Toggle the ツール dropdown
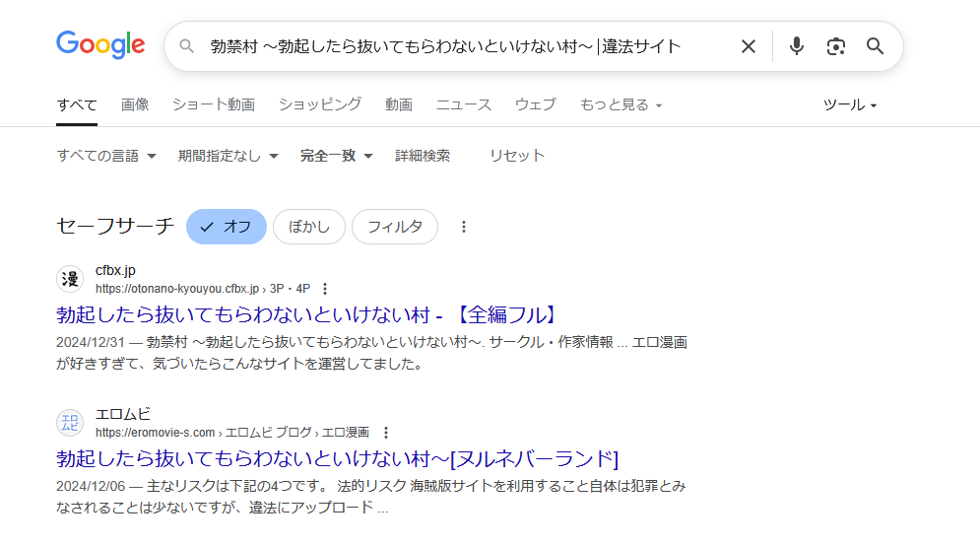 tap(850, 105)
